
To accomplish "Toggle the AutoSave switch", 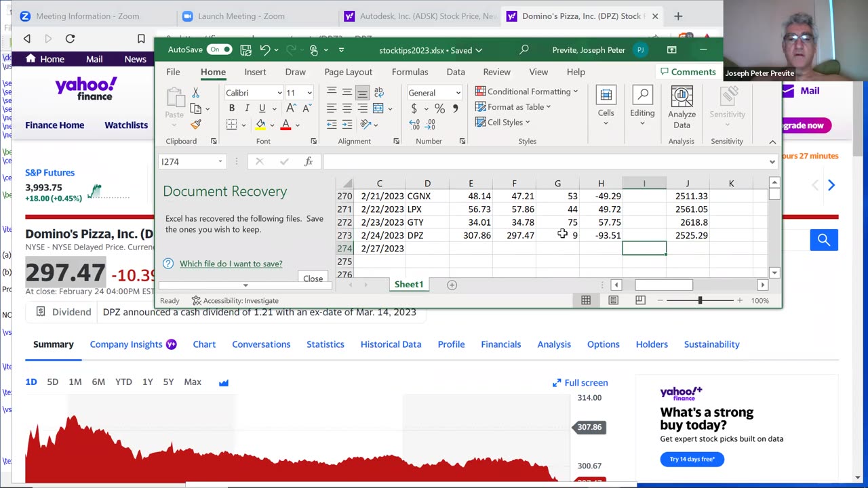I will point(219,49).
